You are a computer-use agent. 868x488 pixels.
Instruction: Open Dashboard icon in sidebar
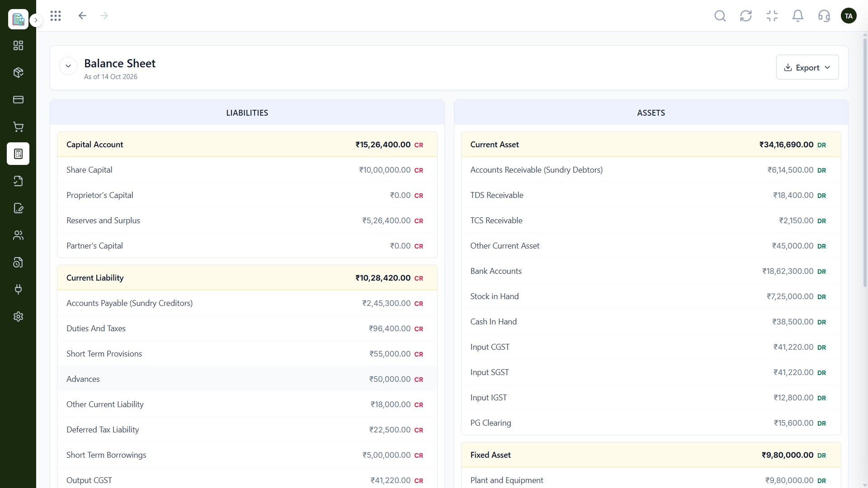(18, 46)
